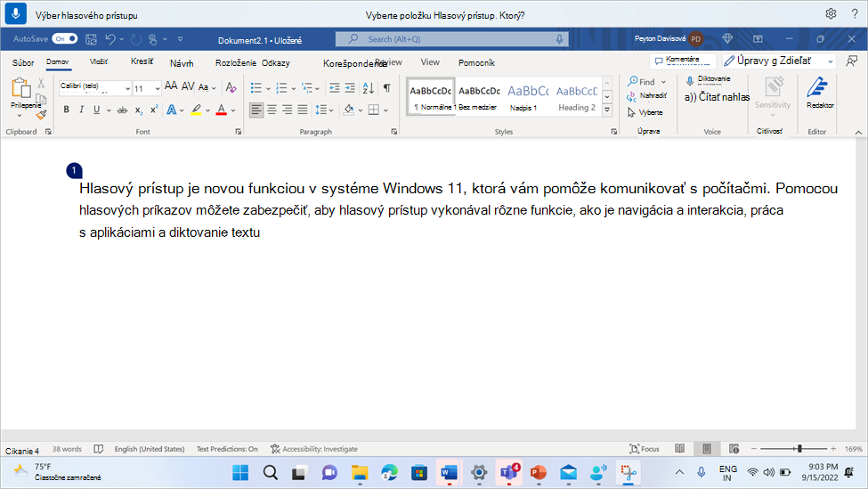Open Microsoft Teams from the taskbar
Image resolution: width=868 pixels, height=489 pixels.
(508, 472)
